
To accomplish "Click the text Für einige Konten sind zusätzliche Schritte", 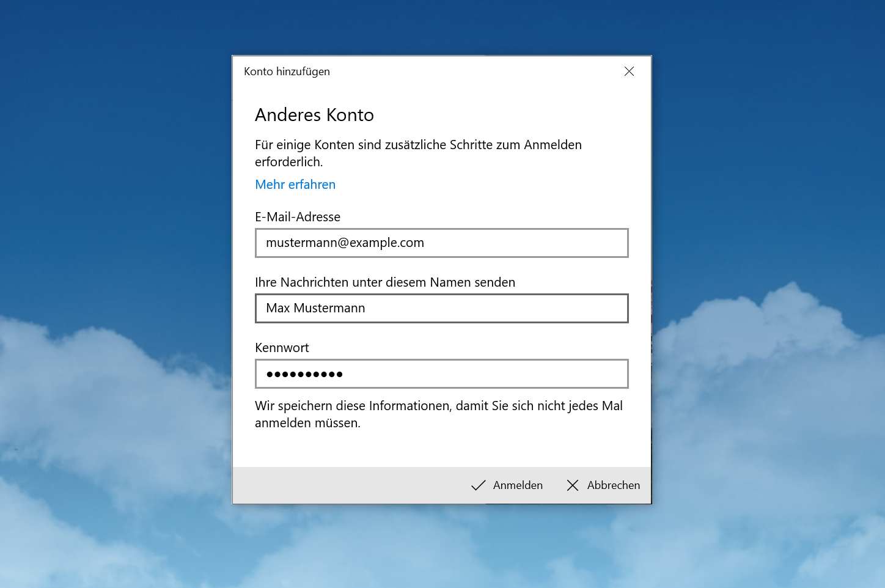I will click(418, 153).
